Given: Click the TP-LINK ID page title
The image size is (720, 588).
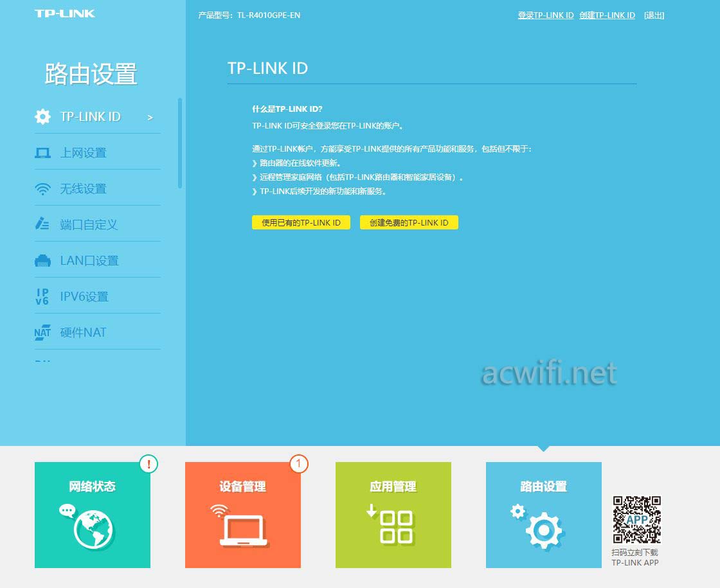Looking at the screenshot, I should coord(267,68).
